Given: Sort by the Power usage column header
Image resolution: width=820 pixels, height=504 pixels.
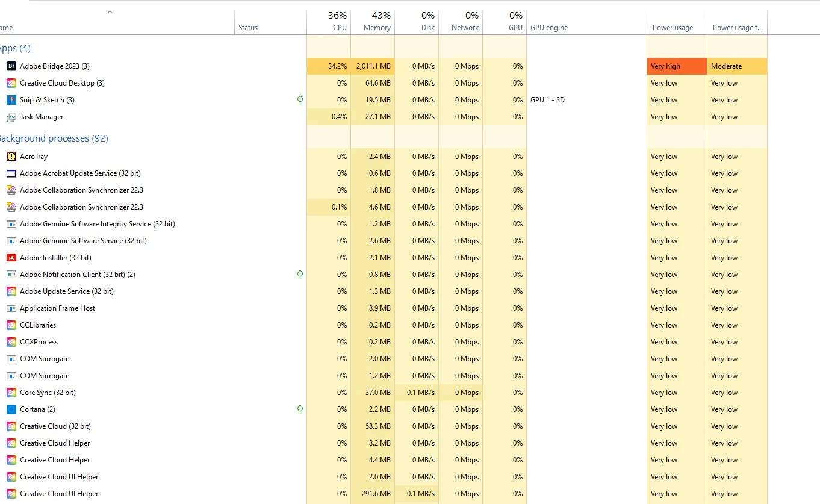Looking at the screenshot, I should click(677, 21).
